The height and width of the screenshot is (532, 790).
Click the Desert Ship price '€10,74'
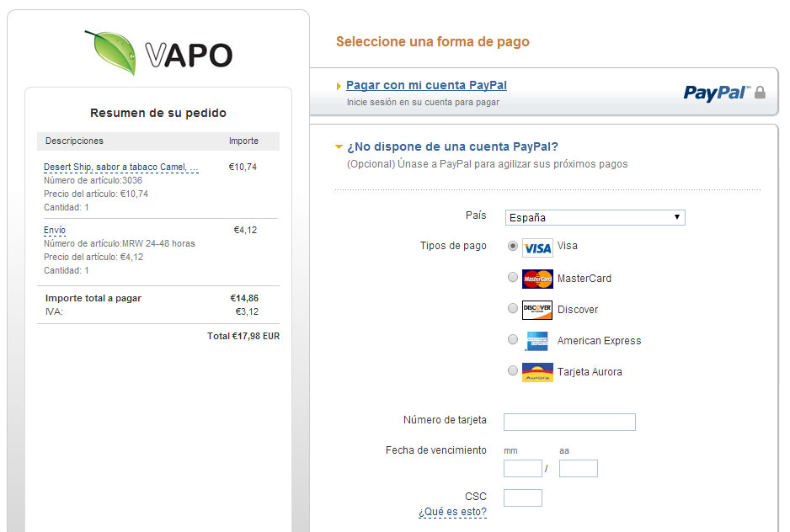(243, 167)
